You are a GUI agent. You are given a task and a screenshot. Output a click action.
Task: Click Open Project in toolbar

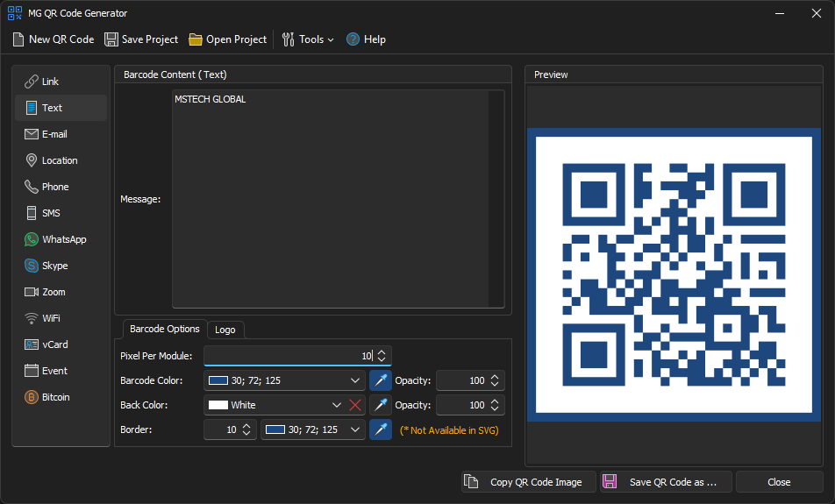[x=228, y=39]
